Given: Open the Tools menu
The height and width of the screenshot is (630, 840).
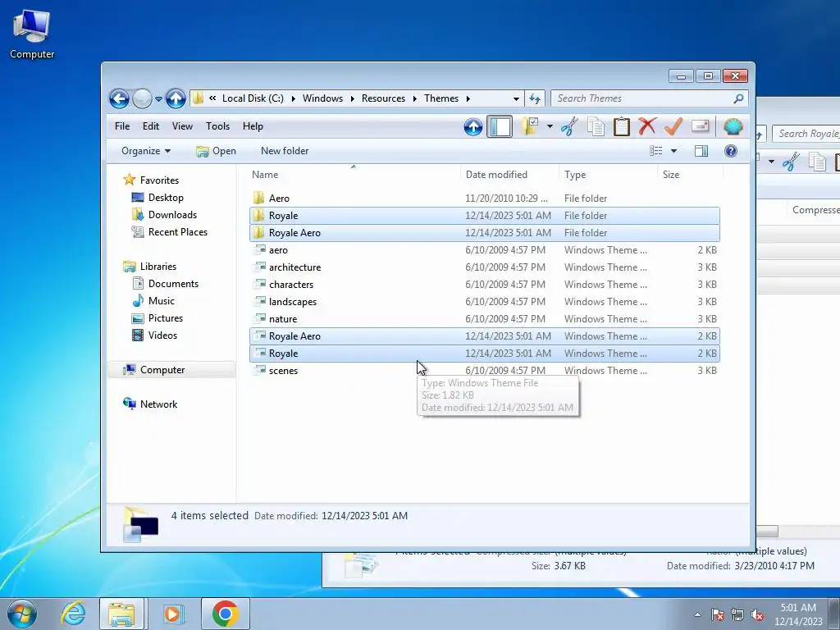Looking at the screenshot, I should pyautogui.click(x=217, y=126).
